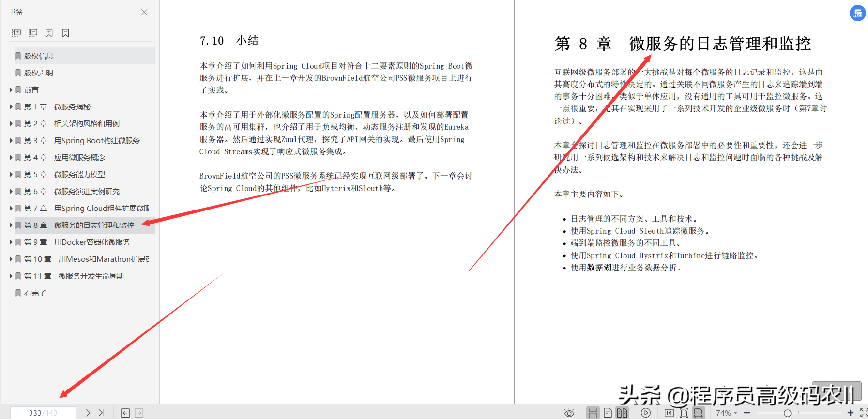Image resolution: width=868 pixels, height=419 pixels.
Task: Click the collapse all bookmarks icon
Action: tap(33, 33)
